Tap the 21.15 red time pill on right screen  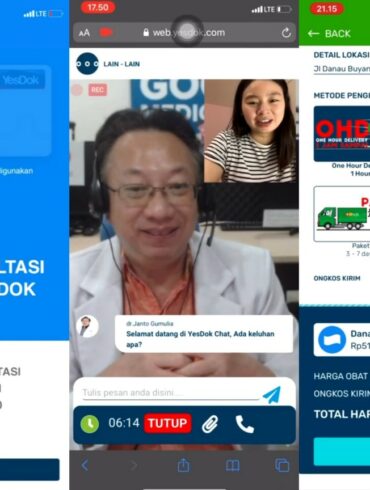tap(327, 8)
